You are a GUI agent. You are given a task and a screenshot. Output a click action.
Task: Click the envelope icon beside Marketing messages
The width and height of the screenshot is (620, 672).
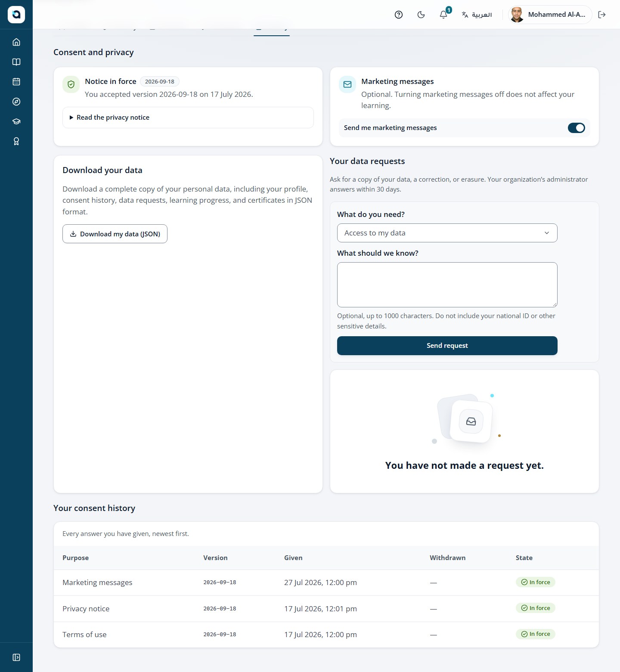pyautogui.click(x=347, y=84)
